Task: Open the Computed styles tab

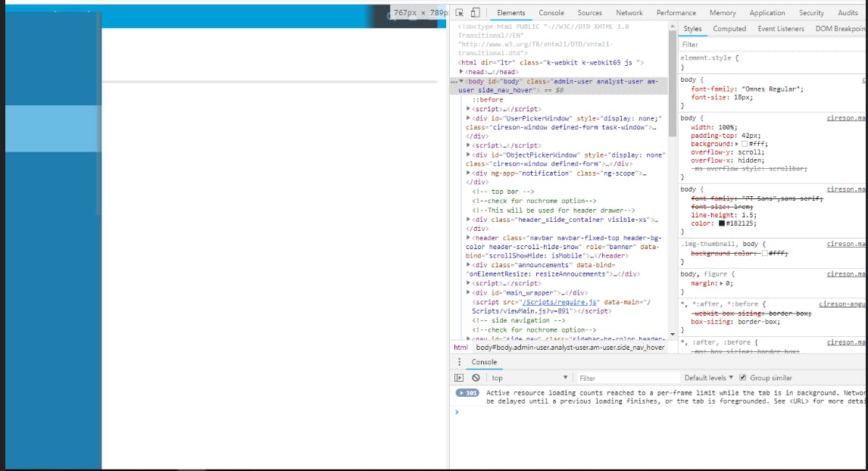Action: pos(729,29)
